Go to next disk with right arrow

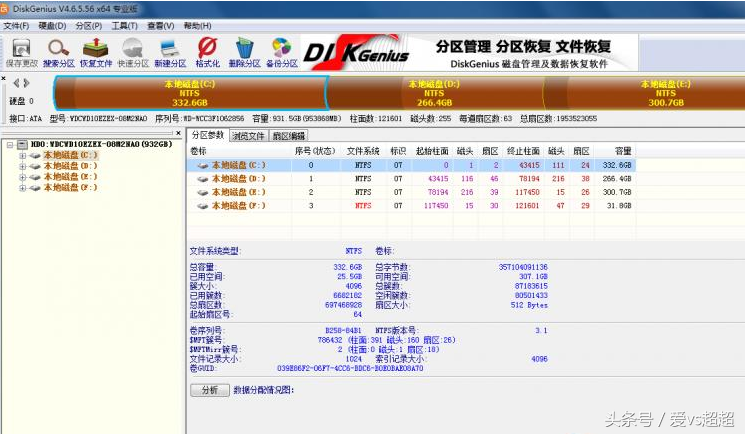pos(27,83)
